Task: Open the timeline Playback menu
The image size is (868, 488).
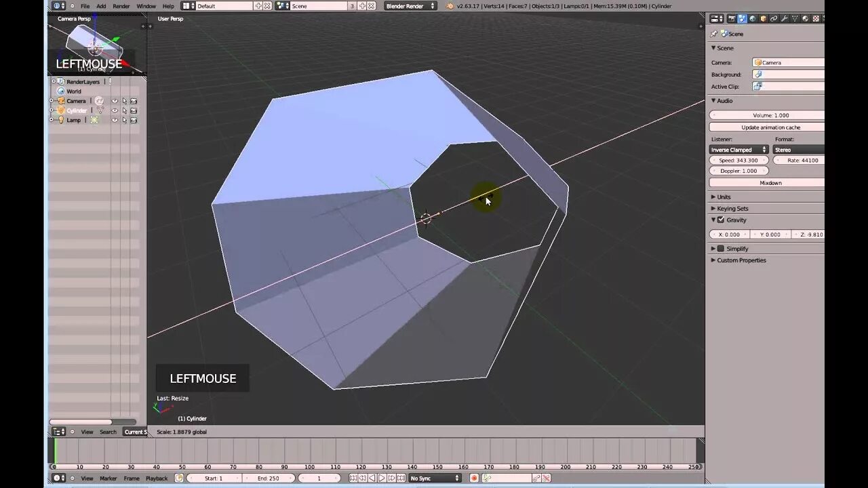Action: click(157, 479)
